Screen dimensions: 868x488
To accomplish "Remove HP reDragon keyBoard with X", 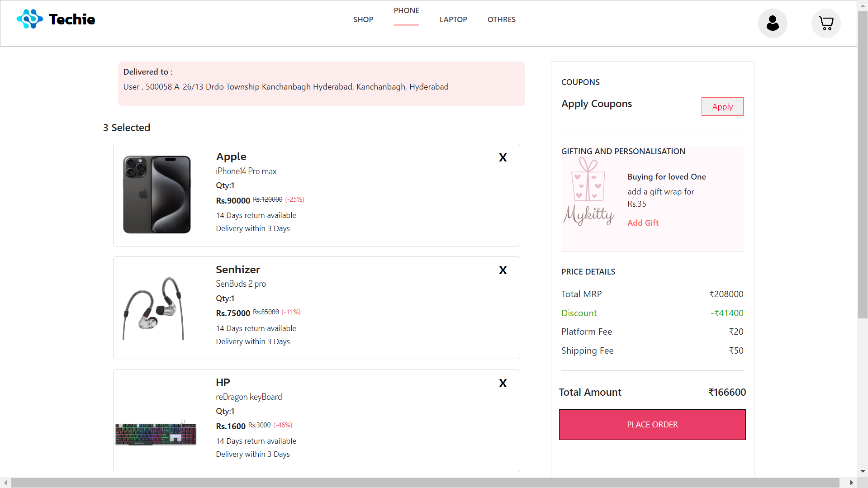I will [x=503, y=383].
